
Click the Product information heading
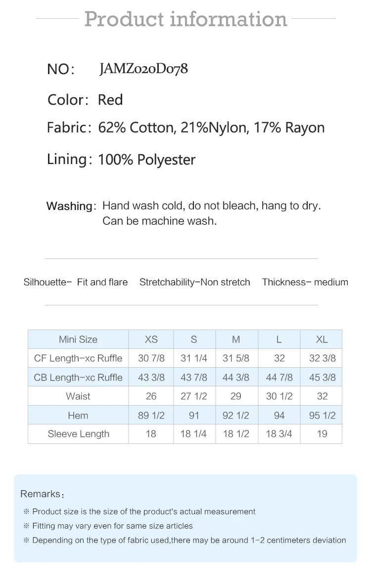pyautogui.click(x=185, y=19)
